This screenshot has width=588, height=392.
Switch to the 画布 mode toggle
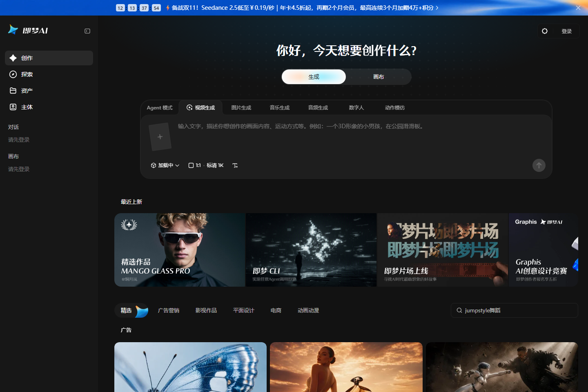379,77
